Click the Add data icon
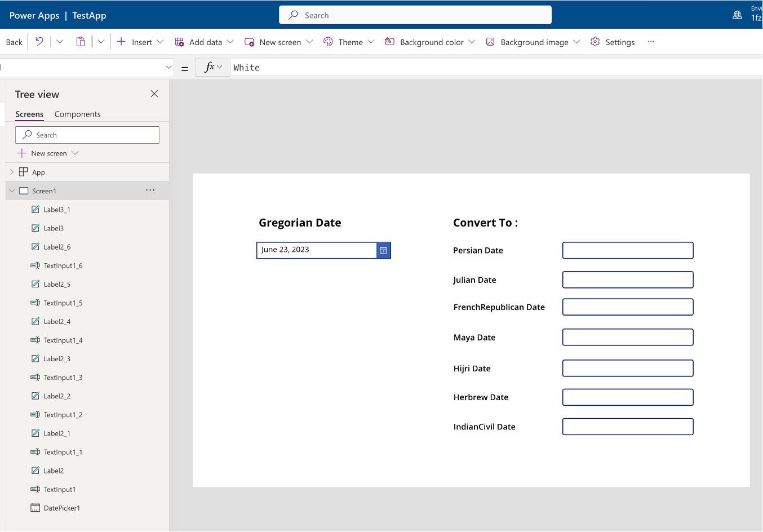 (179, 42)
